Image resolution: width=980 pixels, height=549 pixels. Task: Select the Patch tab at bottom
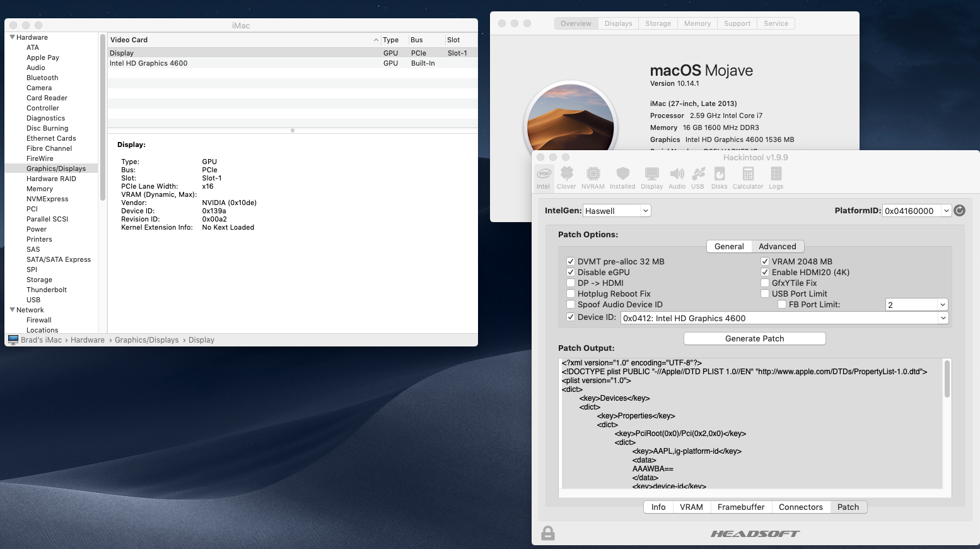[848, 507]
